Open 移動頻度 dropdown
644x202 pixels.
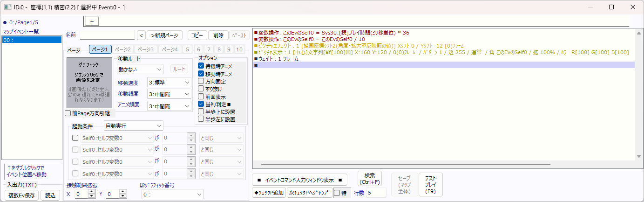click(169, 94)
